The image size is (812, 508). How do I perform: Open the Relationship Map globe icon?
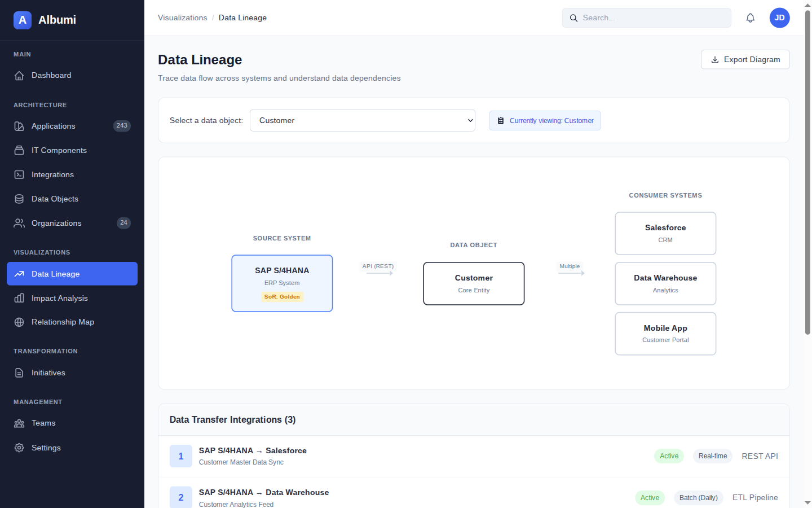point(19,322)
